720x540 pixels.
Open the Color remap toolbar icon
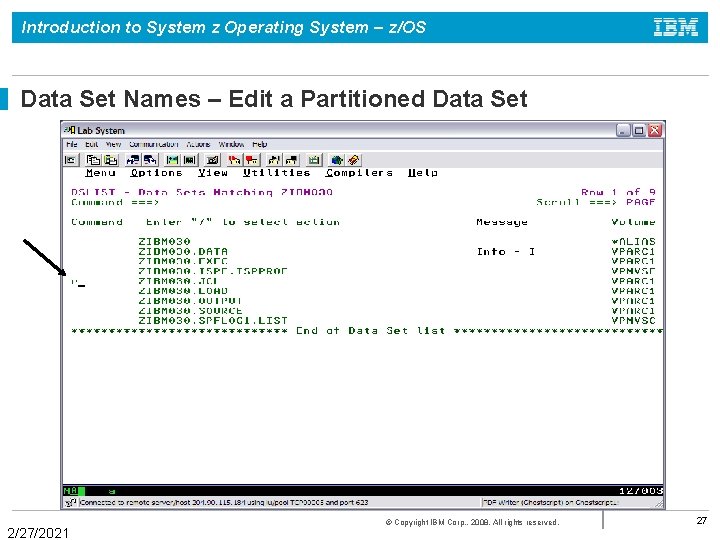click(190, 160)
